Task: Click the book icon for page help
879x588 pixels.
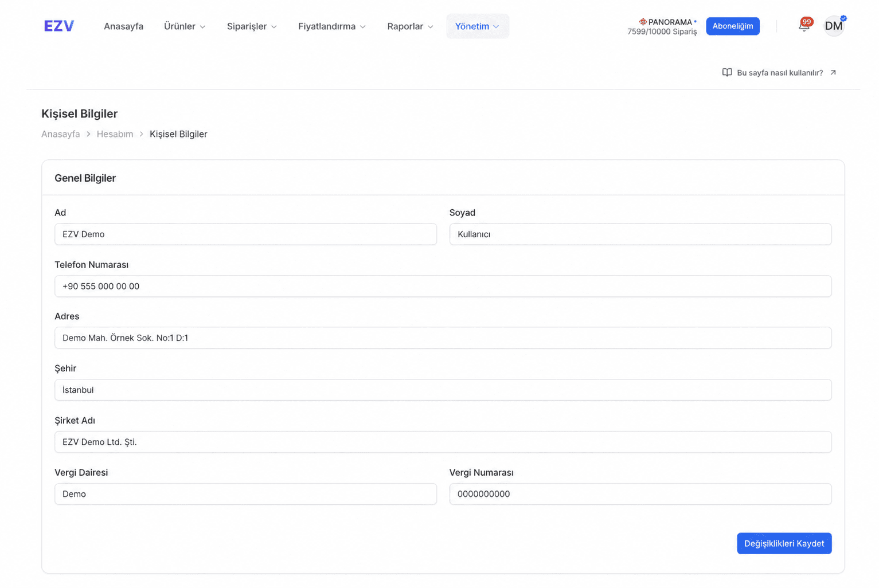Action: click(x=727, y=73)
